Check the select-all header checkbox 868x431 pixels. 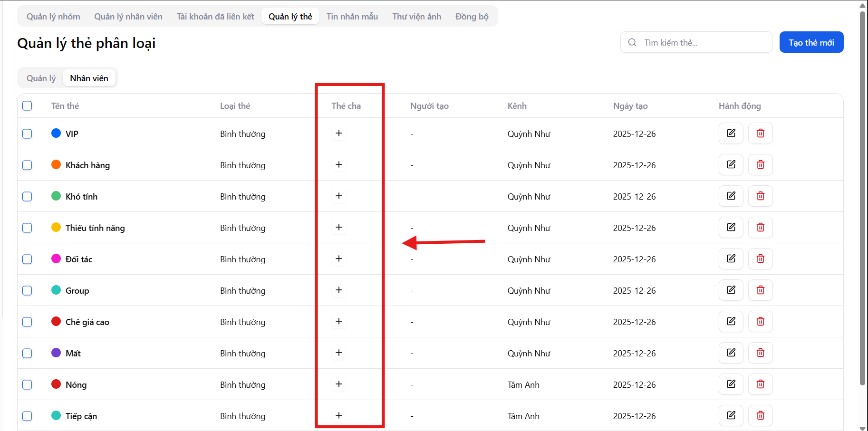(27, 105)
